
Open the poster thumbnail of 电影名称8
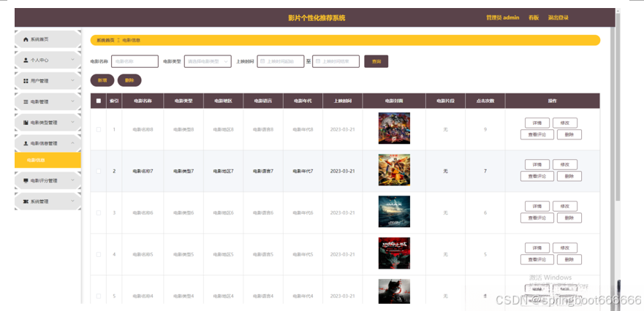click(394, 128)
